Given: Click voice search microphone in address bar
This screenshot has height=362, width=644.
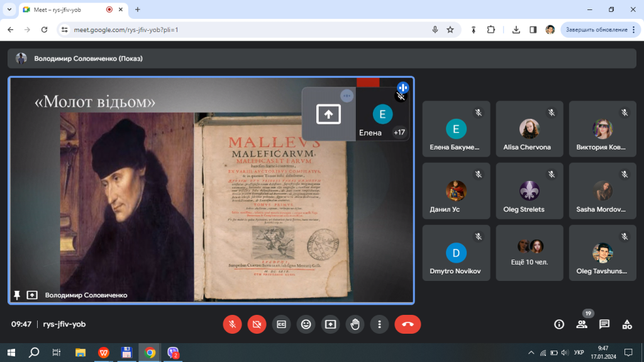Looking at the screenshot, I should tap(435, 30).
